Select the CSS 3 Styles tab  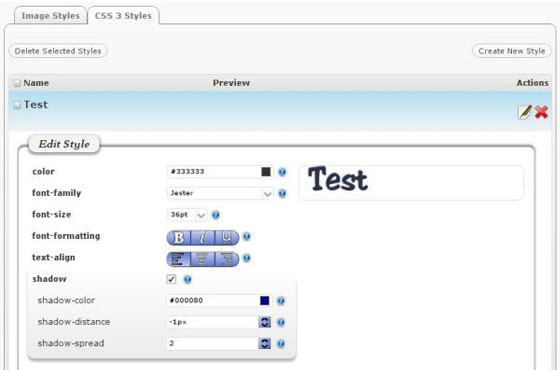point(123,16)
